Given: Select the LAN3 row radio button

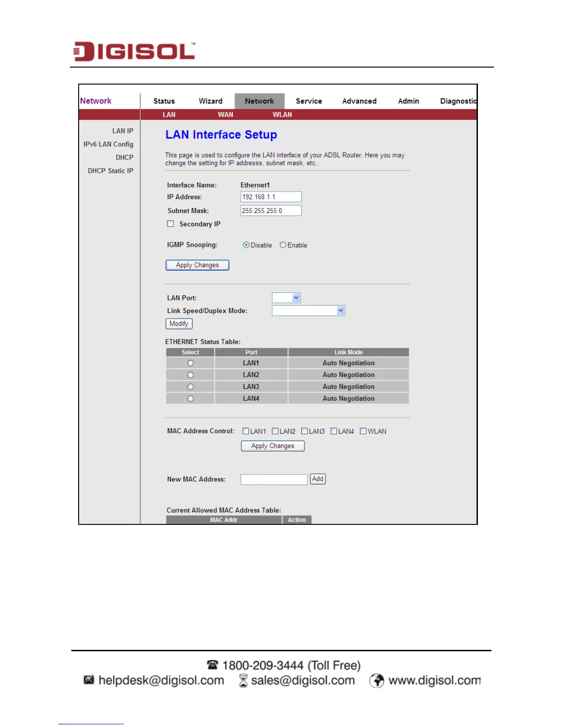Looking at the screenshot, I should pos(190,387).
